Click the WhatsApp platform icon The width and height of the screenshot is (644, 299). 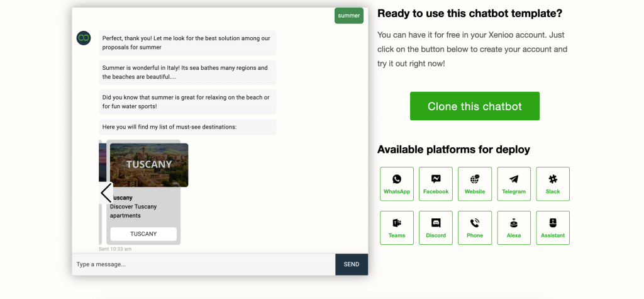click(397, 184)
